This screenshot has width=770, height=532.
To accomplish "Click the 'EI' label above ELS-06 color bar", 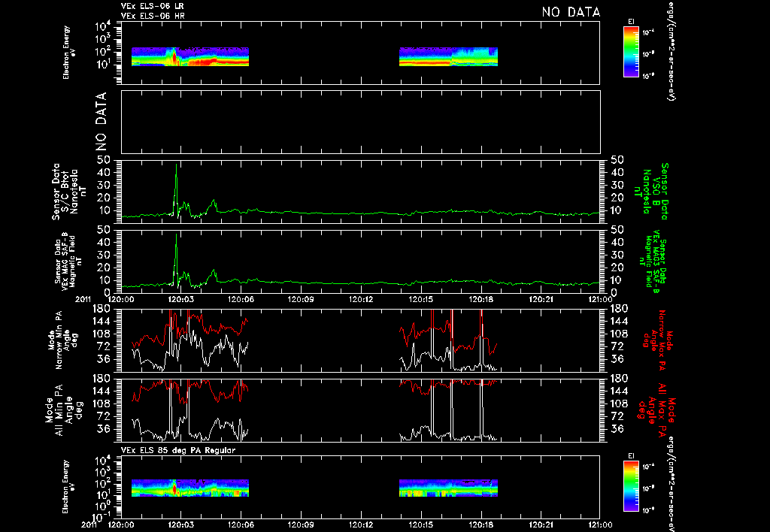I will [631, 22].
